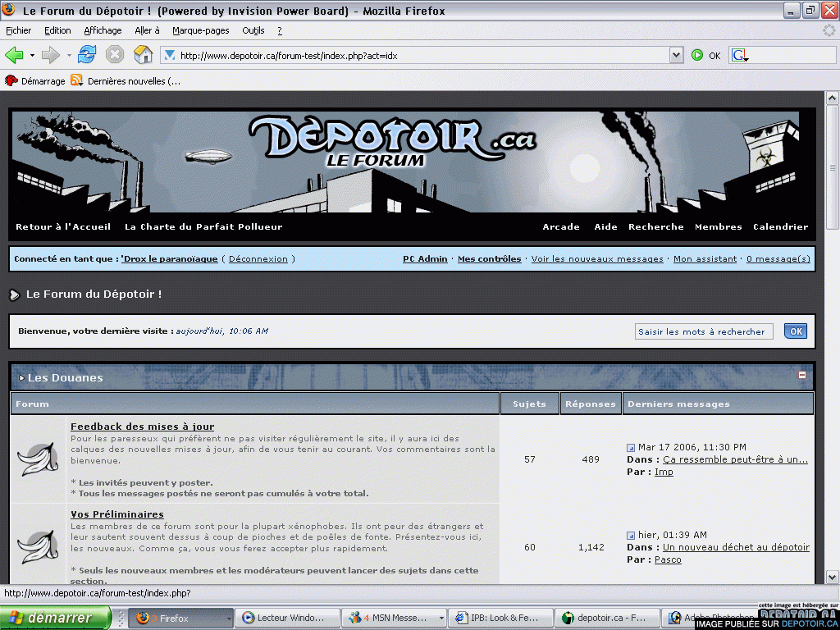Switch to the depotoir.ca taskbar window
Viewport: 840px width, 630px height.
coord(607,619)
